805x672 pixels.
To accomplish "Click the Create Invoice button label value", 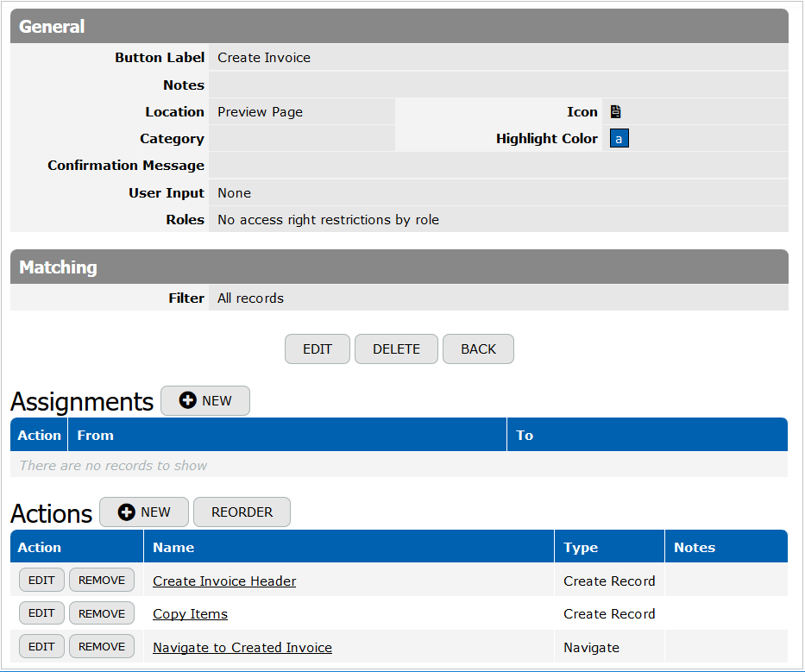I will tap(264, 58).
